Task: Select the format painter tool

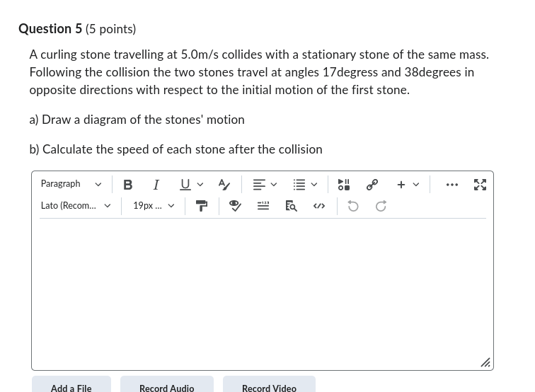Action: [202, 206]
